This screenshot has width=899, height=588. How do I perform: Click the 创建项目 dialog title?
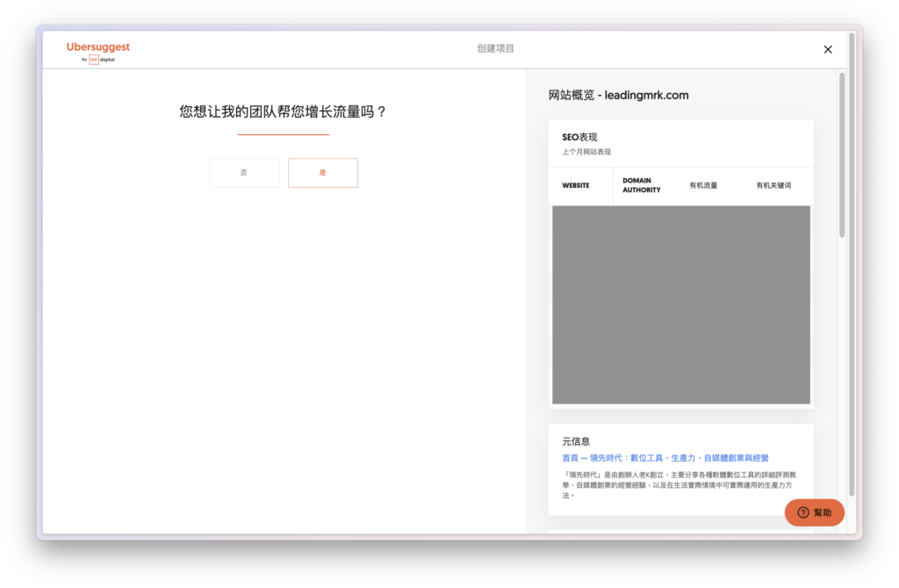(495, 49)
